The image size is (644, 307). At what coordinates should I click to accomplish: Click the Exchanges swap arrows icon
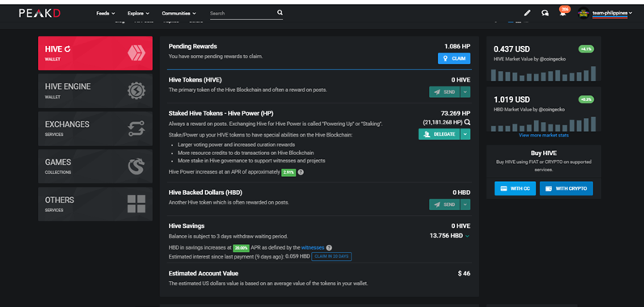click(136, 129)
